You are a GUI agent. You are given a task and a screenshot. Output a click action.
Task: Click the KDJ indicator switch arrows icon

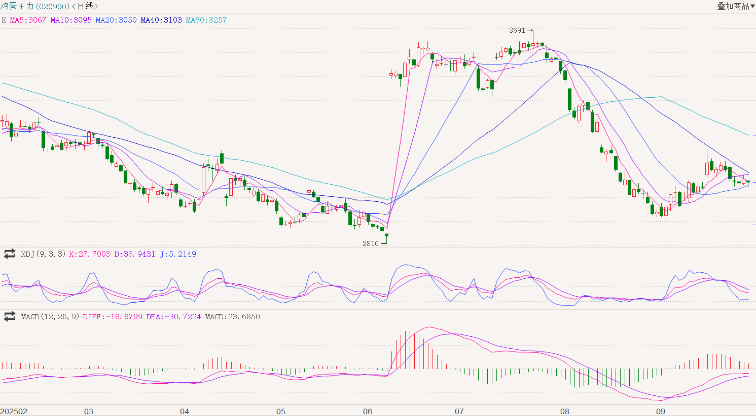pyautogui.click(x=10, y=254)
